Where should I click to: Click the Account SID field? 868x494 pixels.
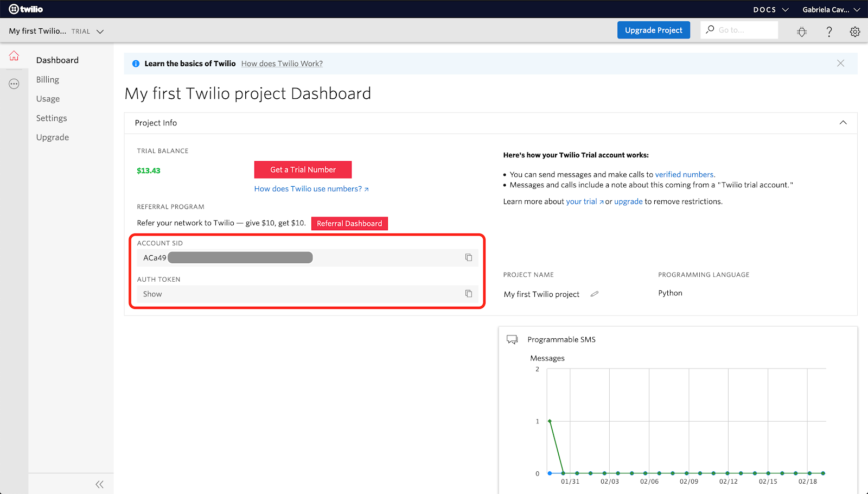tap(307, 258)
